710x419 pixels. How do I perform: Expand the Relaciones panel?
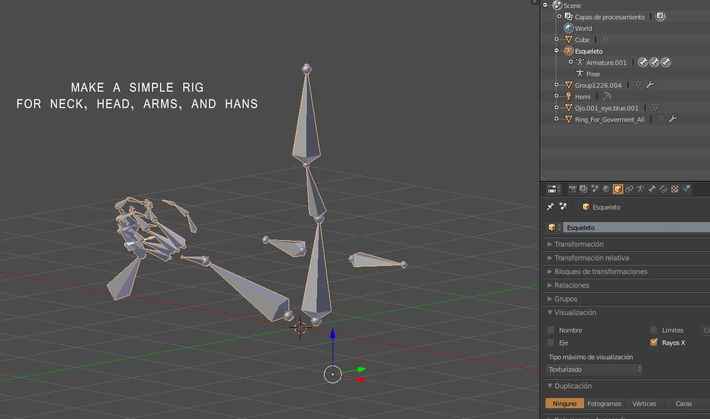coord(573,285)
